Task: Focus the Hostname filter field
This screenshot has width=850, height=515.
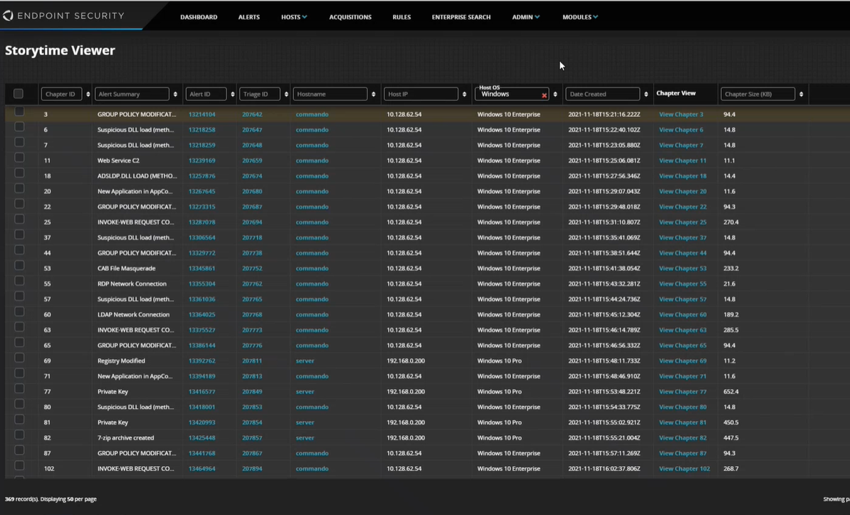Action: pos(330,94)
